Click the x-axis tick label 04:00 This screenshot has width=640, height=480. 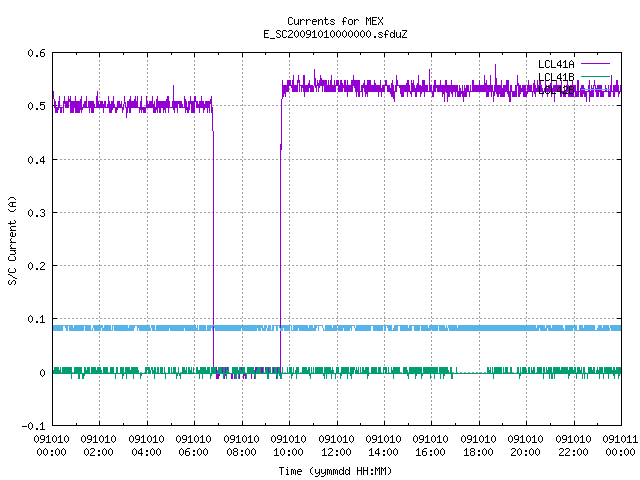pos(147,452)
